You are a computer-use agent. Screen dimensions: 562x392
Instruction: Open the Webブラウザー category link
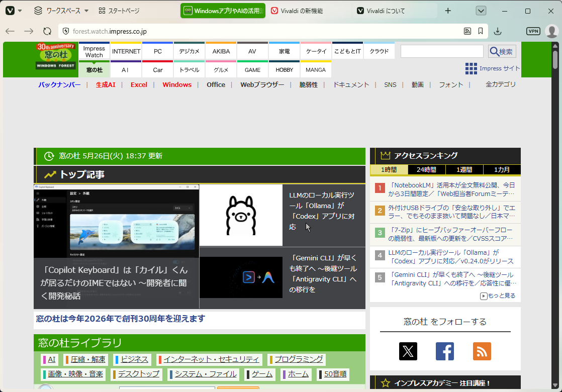pyautogui.click(x=262, y=84)
